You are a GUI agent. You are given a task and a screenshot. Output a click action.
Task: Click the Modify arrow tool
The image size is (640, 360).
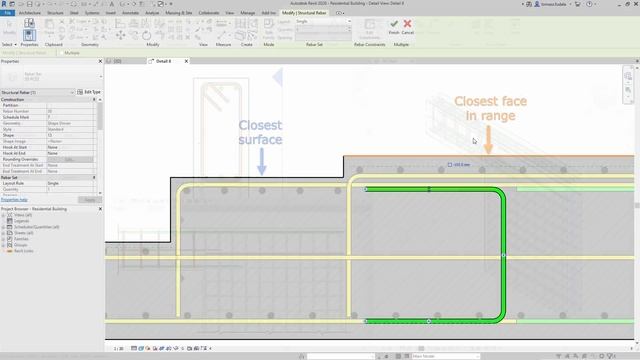[9, 25]
